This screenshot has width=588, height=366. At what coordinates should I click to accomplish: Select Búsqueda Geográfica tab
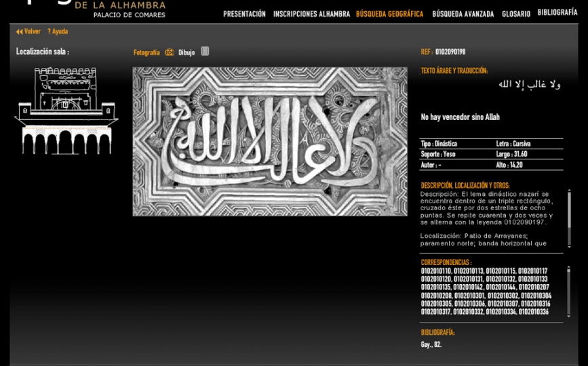(389, 14)
